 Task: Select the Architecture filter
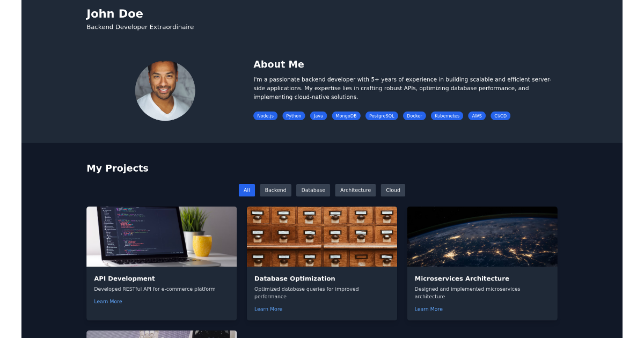[355, 190]
